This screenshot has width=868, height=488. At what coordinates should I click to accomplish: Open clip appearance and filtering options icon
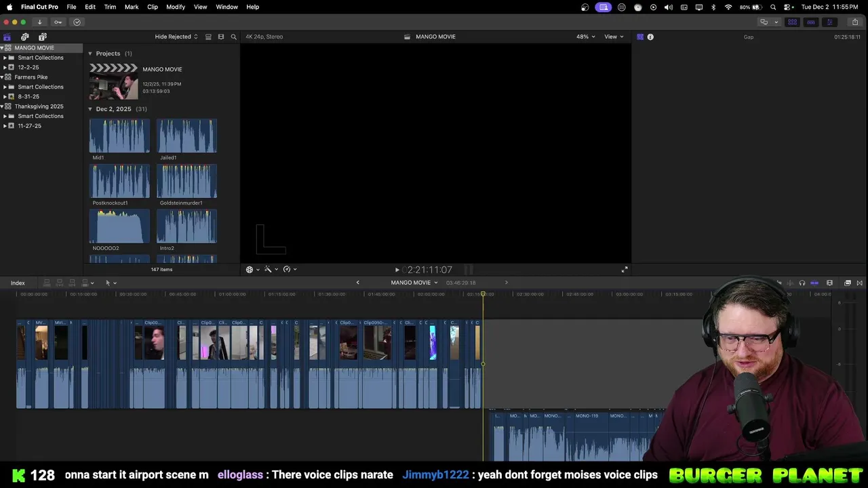click(208, 37)
